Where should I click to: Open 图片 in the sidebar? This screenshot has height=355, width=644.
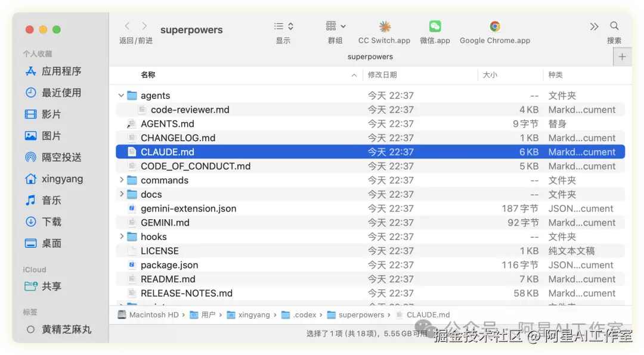point(43,136)
